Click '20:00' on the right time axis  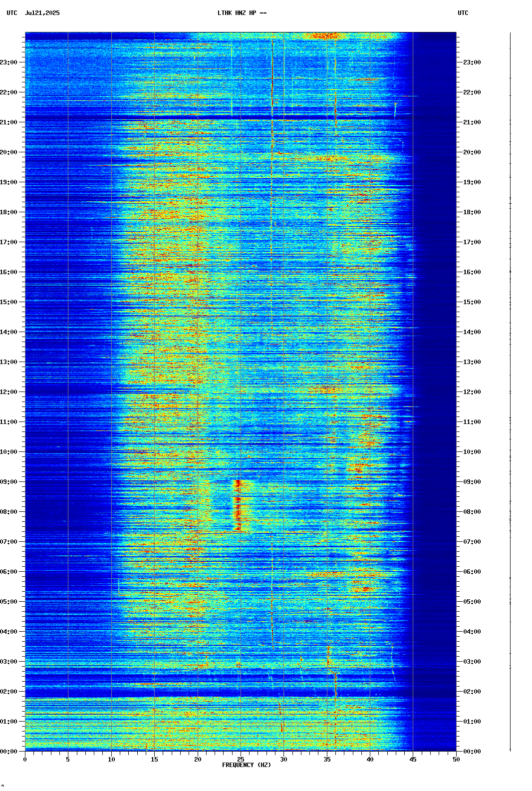click(x=472, y=152)
